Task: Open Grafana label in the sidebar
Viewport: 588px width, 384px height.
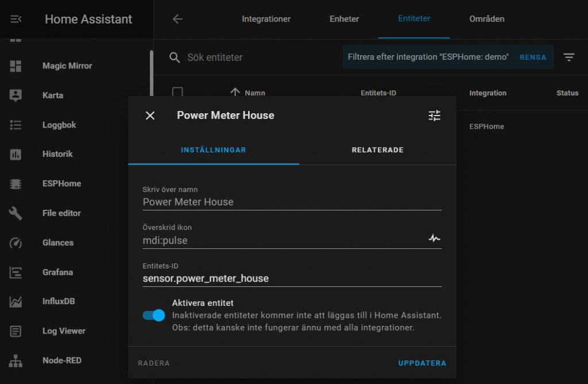Action: point(58,272)
